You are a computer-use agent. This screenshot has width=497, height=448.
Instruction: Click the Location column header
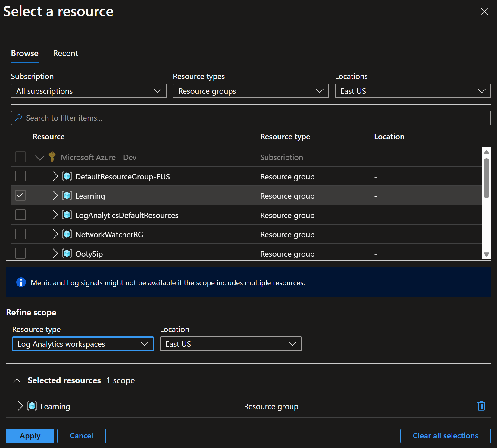tap(389, 137)
